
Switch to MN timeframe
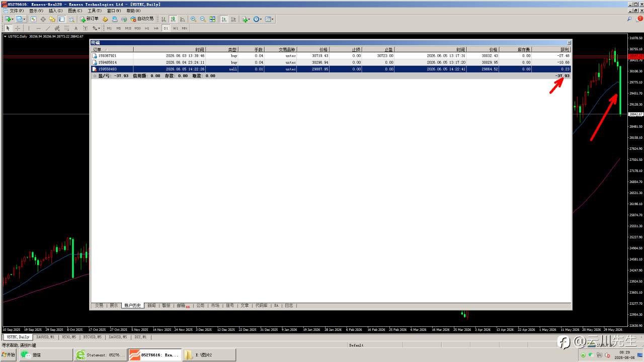[x=185, y=28]
